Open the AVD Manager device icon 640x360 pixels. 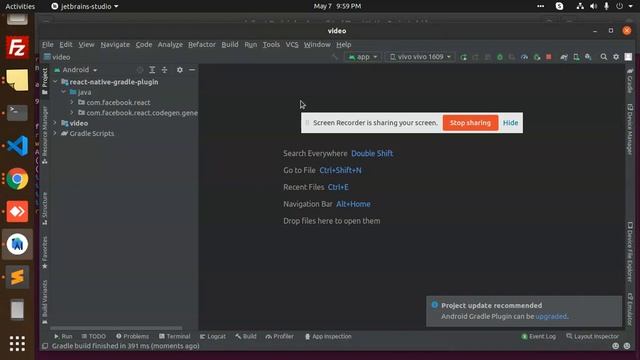(576, 57)
